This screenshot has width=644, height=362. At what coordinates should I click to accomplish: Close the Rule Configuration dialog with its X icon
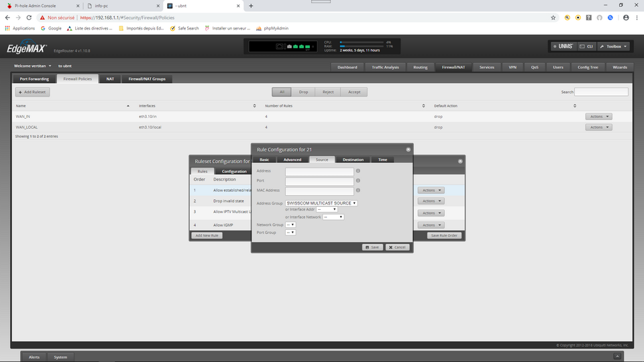408,149
